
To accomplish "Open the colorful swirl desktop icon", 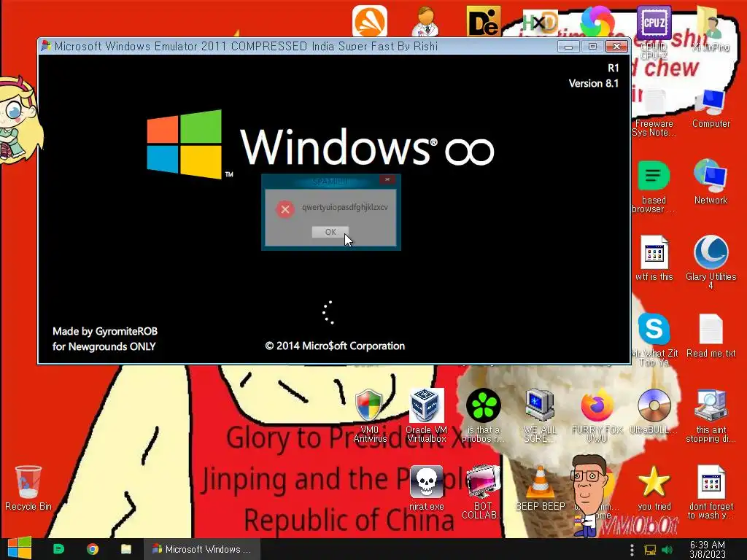I will pos(597,21).
